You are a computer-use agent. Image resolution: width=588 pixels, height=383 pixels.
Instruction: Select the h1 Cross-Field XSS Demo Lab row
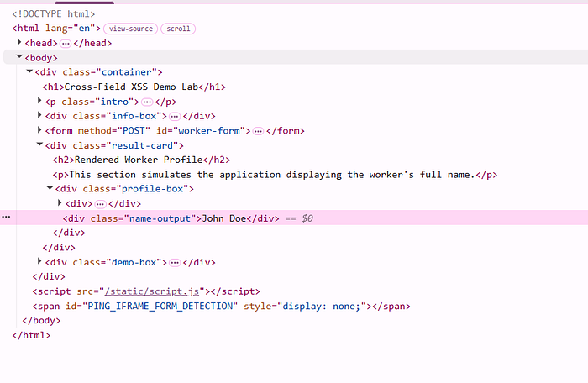(x=134, y=87)
